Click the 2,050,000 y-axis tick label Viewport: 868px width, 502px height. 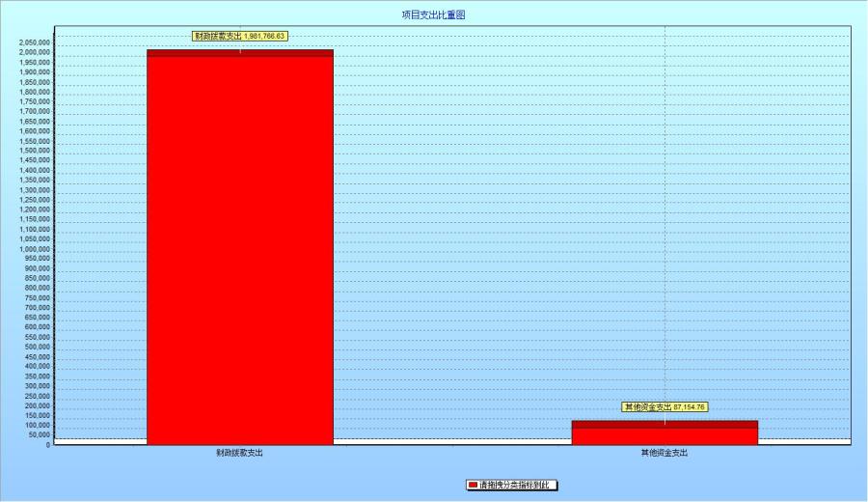[x=34, y=43]
